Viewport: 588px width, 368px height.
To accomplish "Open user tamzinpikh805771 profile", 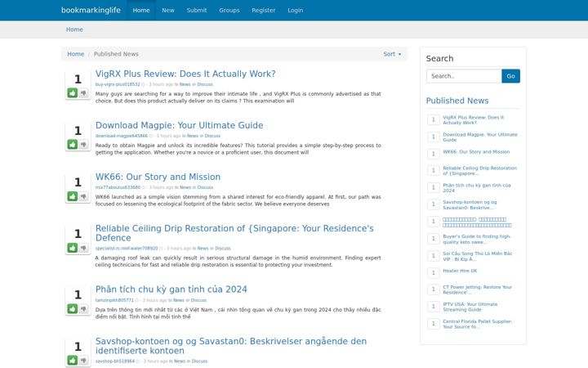I will point(114,300).
